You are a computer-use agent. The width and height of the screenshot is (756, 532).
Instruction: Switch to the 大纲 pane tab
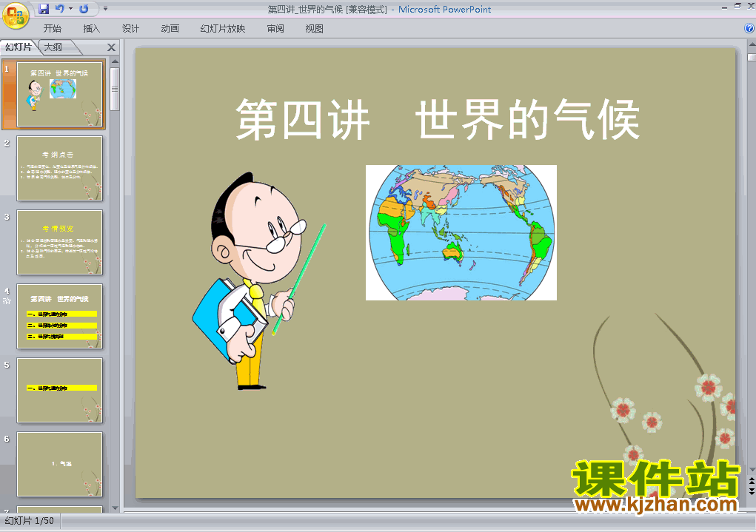53,47
